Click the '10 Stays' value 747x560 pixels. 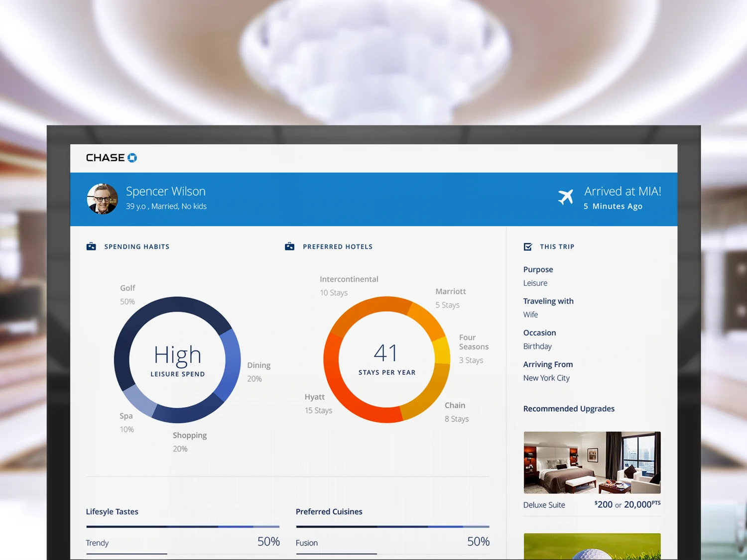click(334, 293)
